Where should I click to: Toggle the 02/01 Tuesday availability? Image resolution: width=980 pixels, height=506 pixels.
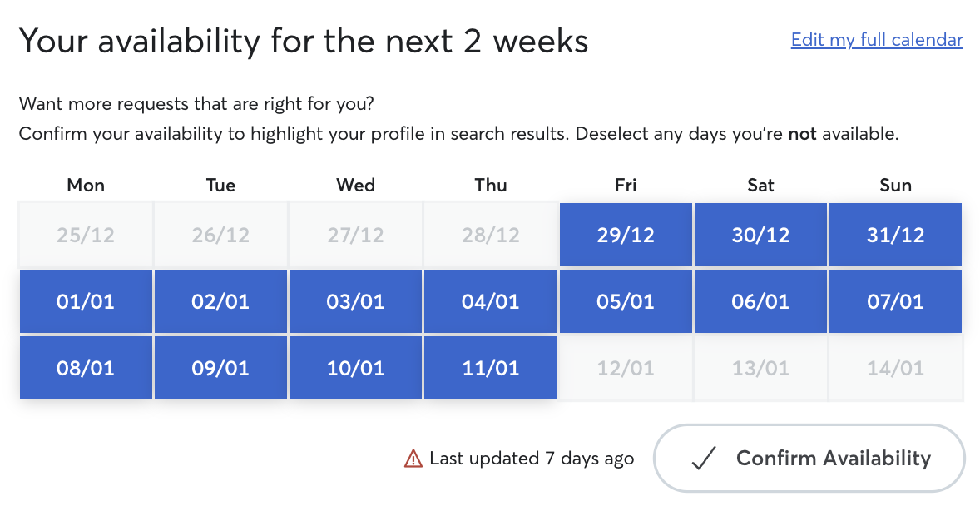tap(220, 301)
